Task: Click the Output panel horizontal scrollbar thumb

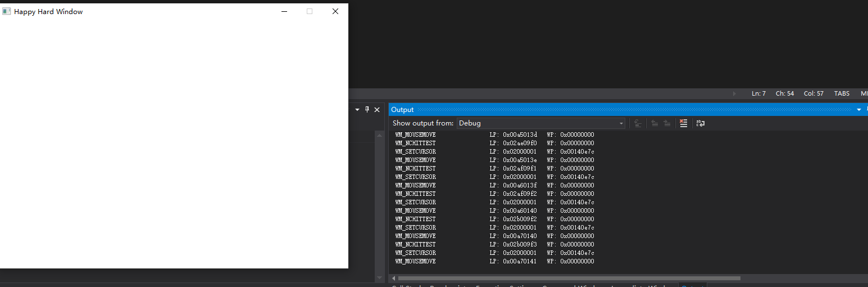Action: pyautogui.click(x=569, y=278)
